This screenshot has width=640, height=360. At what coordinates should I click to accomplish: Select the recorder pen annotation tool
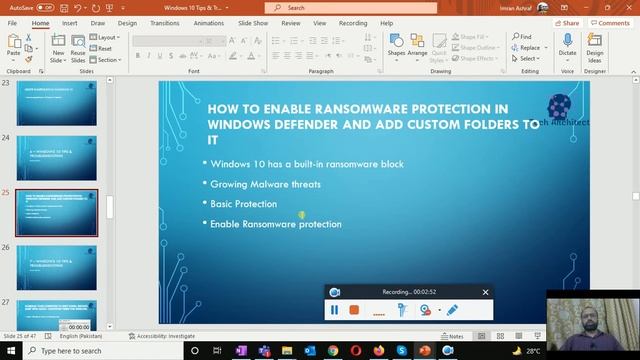[x=452, y=310]
